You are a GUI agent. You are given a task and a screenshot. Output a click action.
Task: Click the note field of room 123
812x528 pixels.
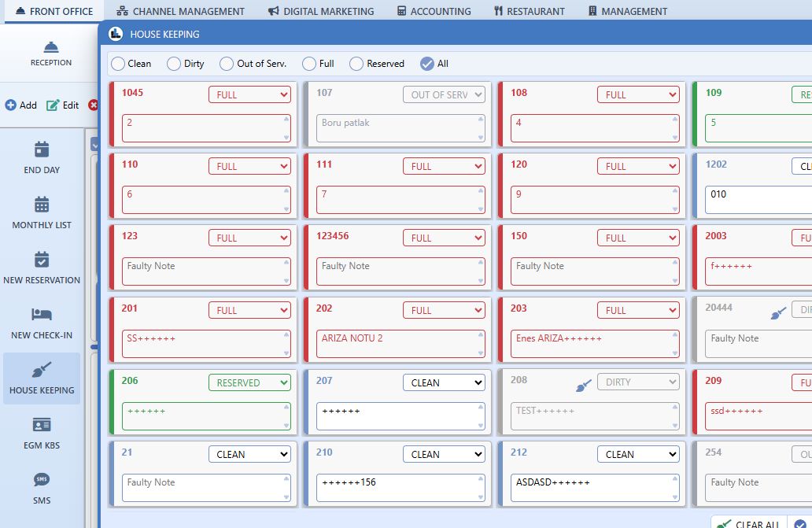coord(206,271)
